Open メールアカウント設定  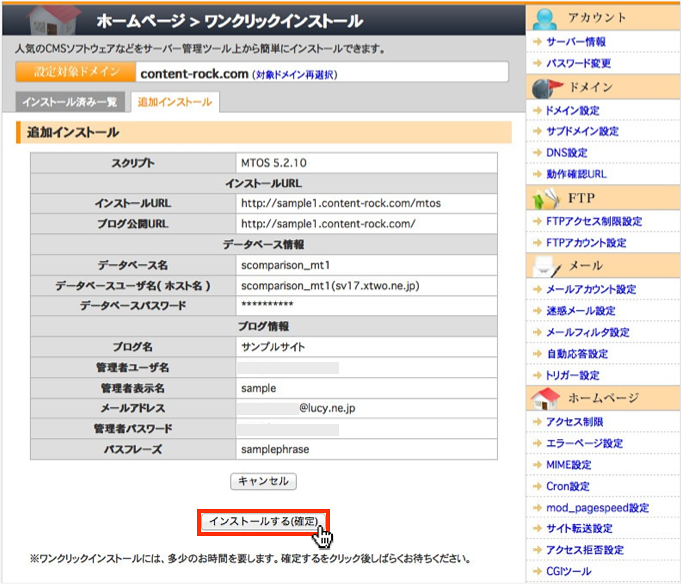tap(591, 289)
